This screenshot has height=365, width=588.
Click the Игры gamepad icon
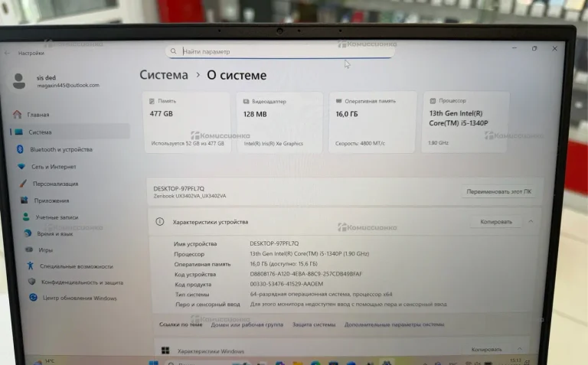(28, 249)
